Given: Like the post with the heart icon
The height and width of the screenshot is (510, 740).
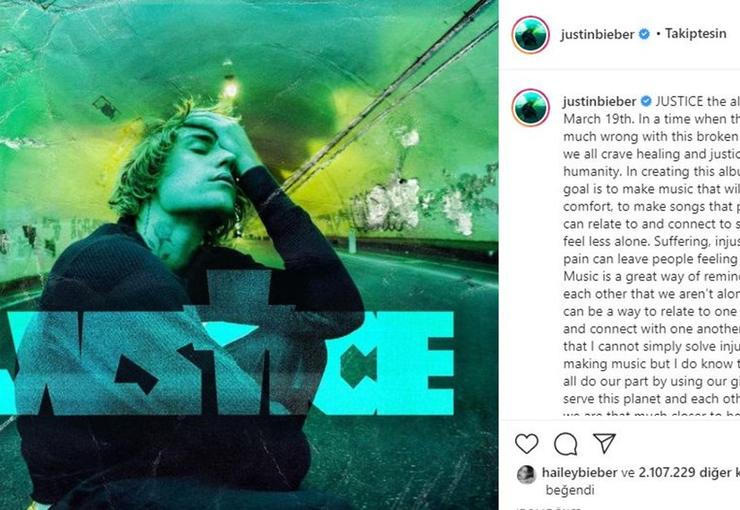Looking at the screenshot, I should pos(527,443).
